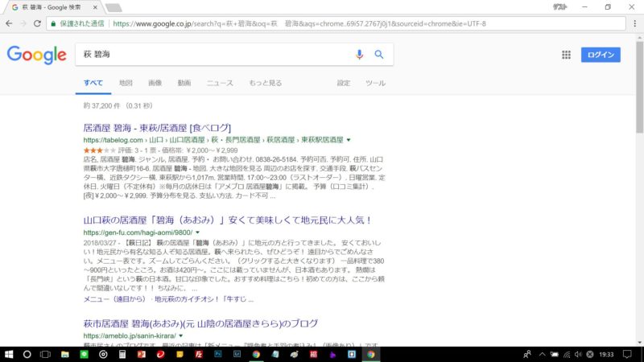This screenshot has height=362, width=644.
Task: Start a voice search with the microphone
Action: point(359,54)
